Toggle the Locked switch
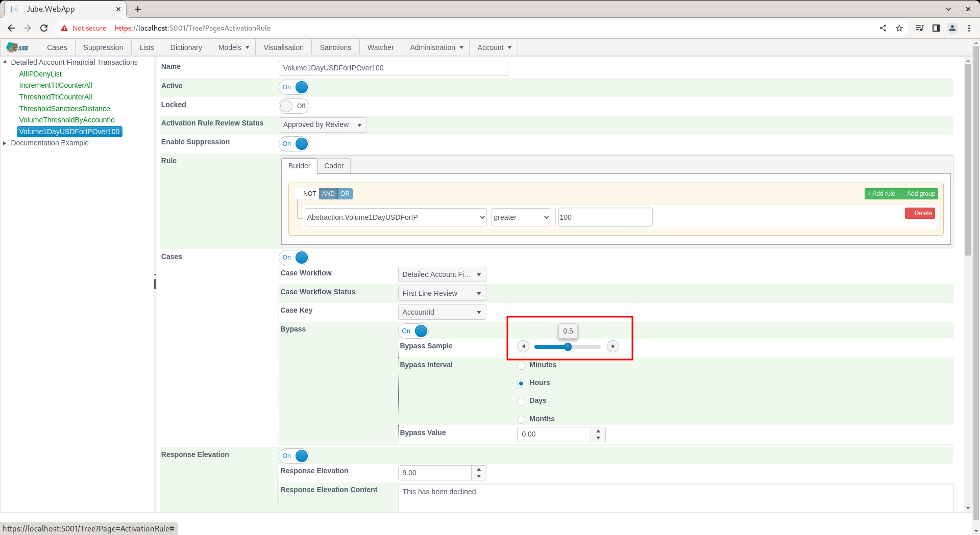Screen dimensions: 980x535 coord(294,106)
